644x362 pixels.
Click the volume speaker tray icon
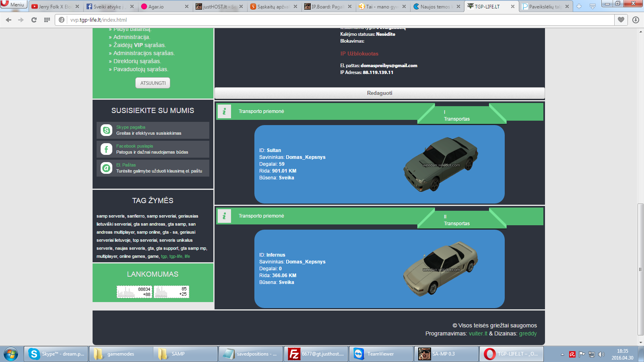(601, 354)
